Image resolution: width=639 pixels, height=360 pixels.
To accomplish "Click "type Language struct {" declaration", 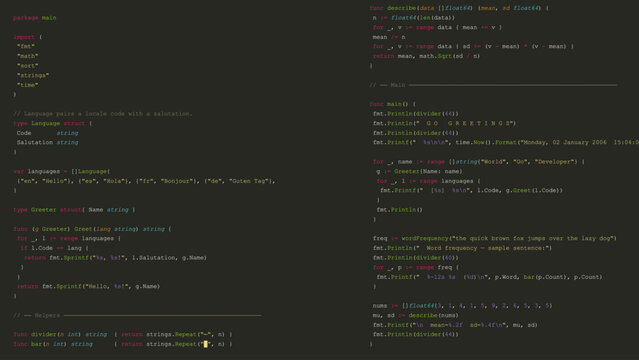I will [53, 123].
